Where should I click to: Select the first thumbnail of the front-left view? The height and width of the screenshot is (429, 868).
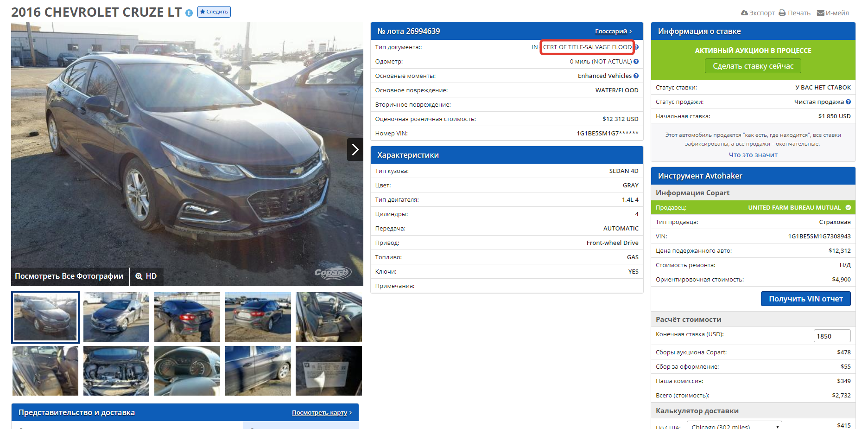tap(45, 317)
